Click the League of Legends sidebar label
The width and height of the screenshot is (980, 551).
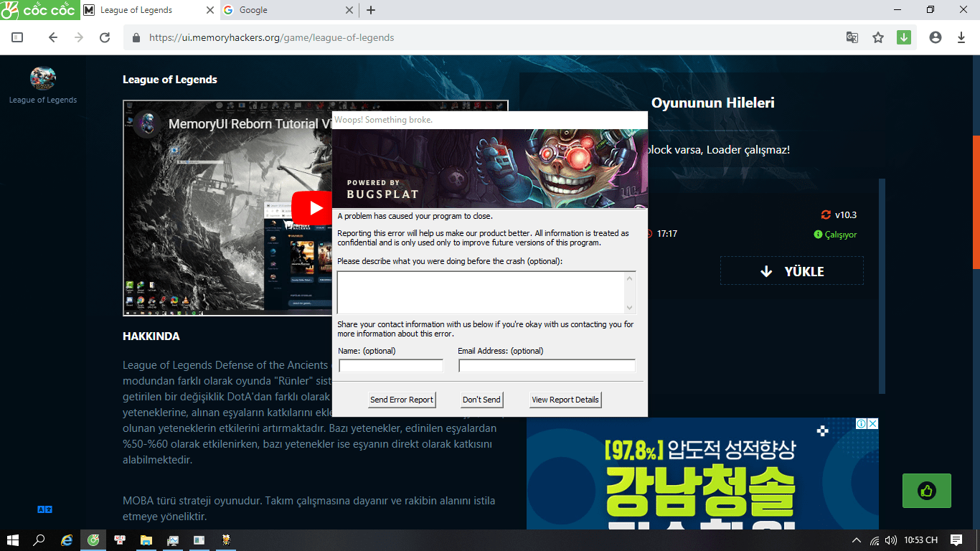(x=43, y=100)
